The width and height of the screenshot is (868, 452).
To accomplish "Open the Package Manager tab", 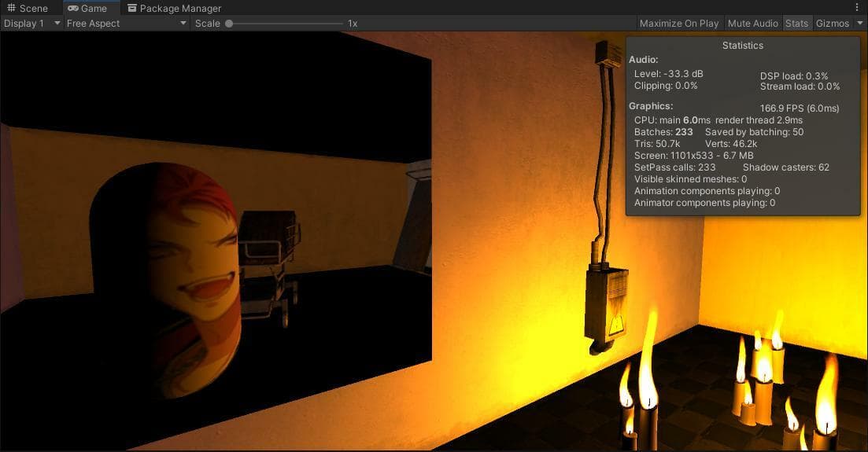I will tap(175, 9).
